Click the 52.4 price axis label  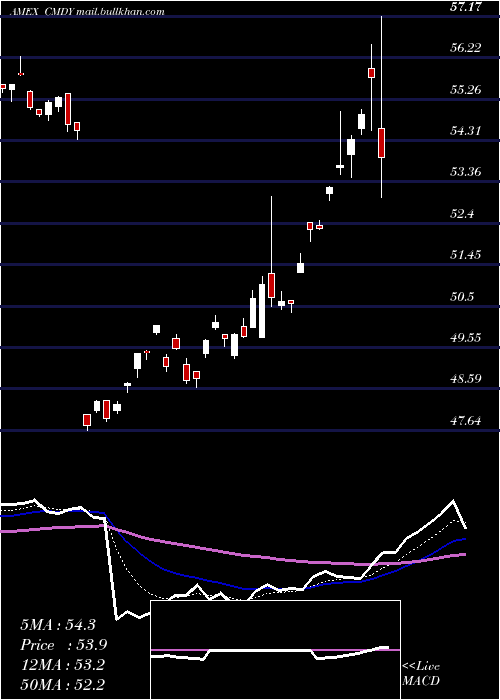pos(463,214)
